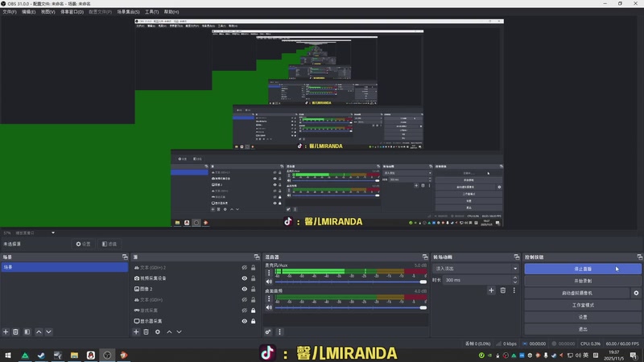This screenshot has height=362, width=644.
Task: Click the 退出 button
Action: (583, 329)
